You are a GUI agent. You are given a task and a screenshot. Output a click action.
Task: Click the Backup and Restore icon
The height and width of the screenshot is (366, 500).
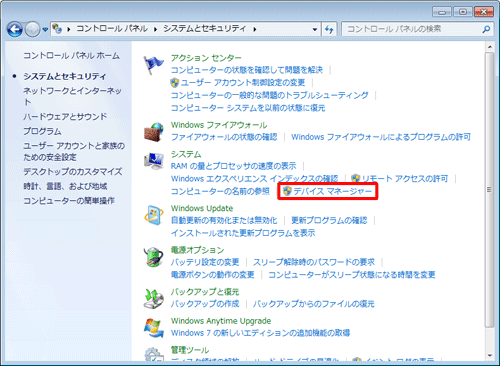154,299
